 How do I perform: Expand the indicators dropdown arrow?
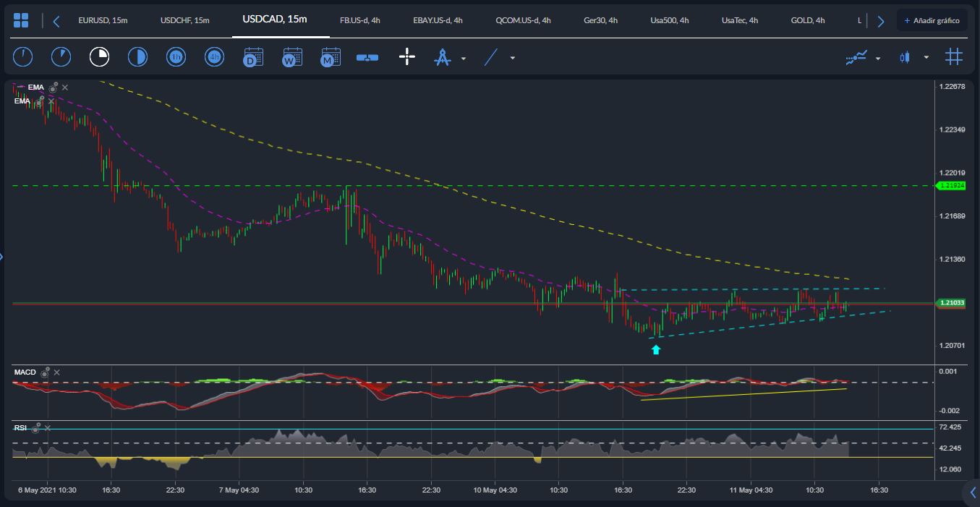click(878, 58)
